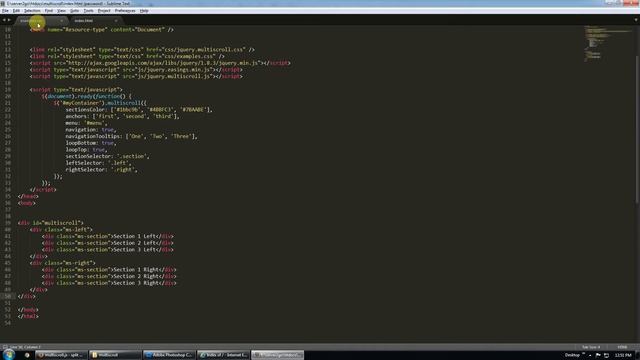Close the active first editor tab

(62, 20)
